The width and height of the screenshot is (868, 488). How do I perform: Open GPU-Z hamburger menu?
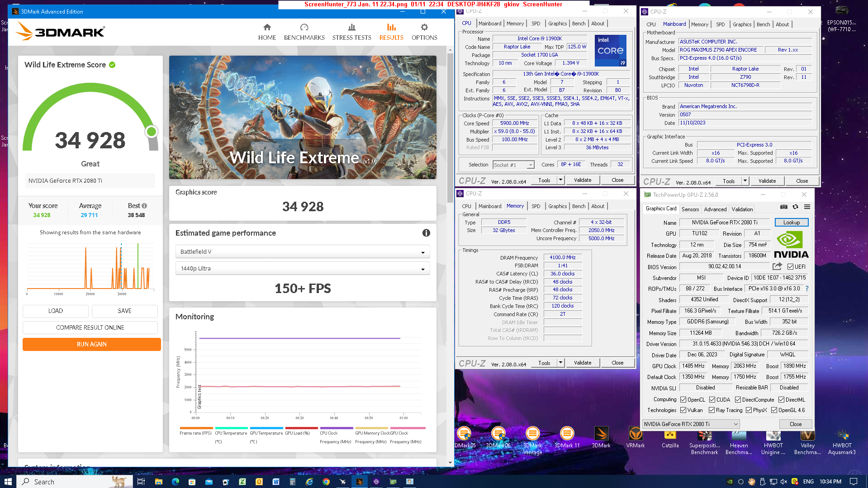pos(807,207)
